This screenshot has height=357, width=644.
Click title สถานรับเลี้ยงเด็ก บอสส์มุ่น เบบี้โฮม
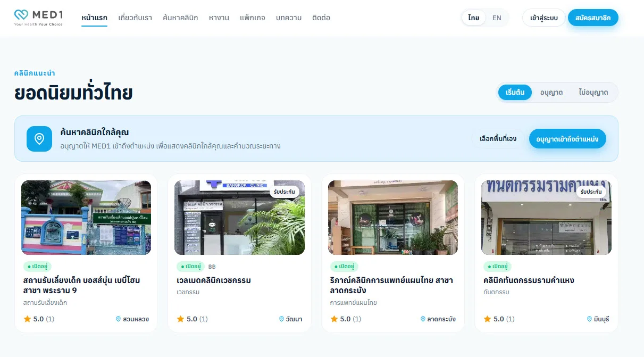coord(82,285)
